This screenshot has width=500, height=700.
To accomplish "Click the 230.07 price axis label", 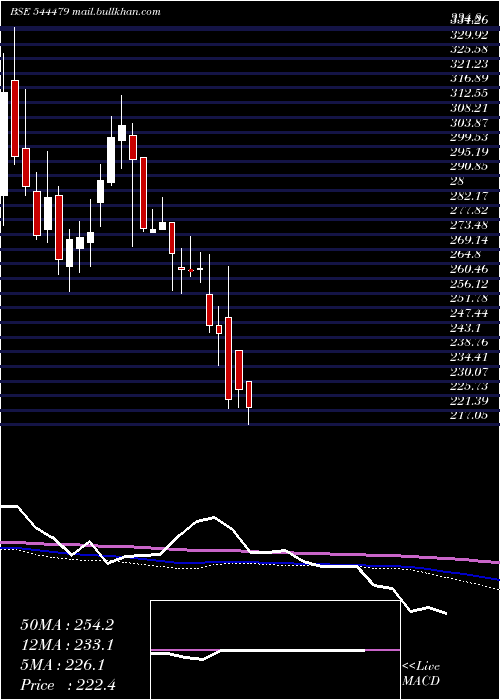I will [468, 371].
